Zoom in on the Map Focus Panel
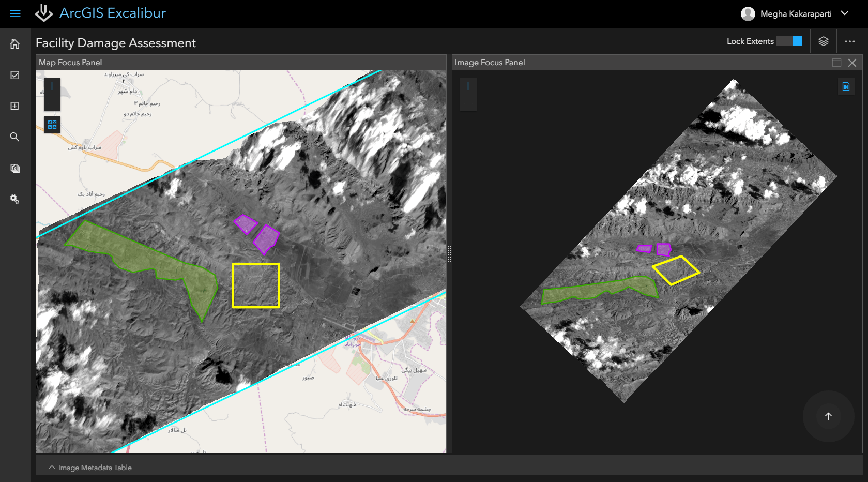Image resolution: width=868 pixels, height=482 pixels. 52,86
